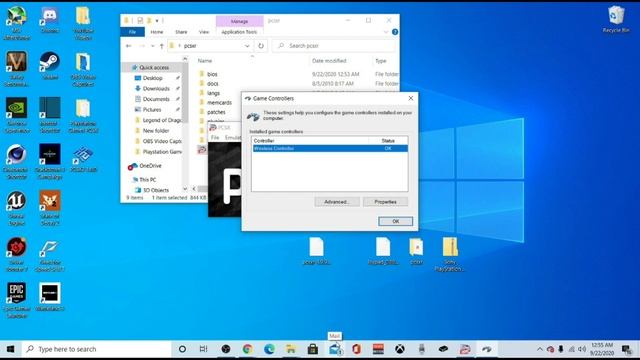This screenshot has height=360, width=640.
Task: Show hidden system tray icons
Action: pos(540,349)
